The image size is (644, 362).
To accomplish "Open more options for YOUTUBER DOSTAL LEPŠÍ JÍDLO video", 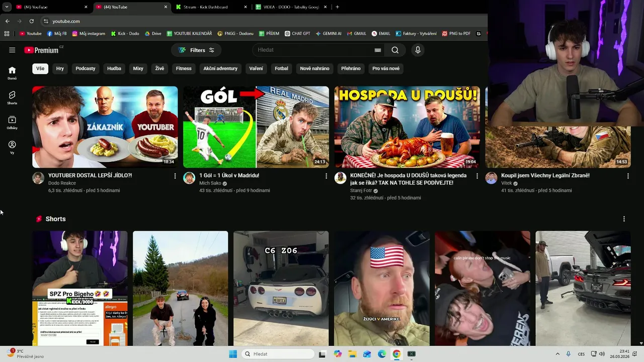I will tap(175, 176).
